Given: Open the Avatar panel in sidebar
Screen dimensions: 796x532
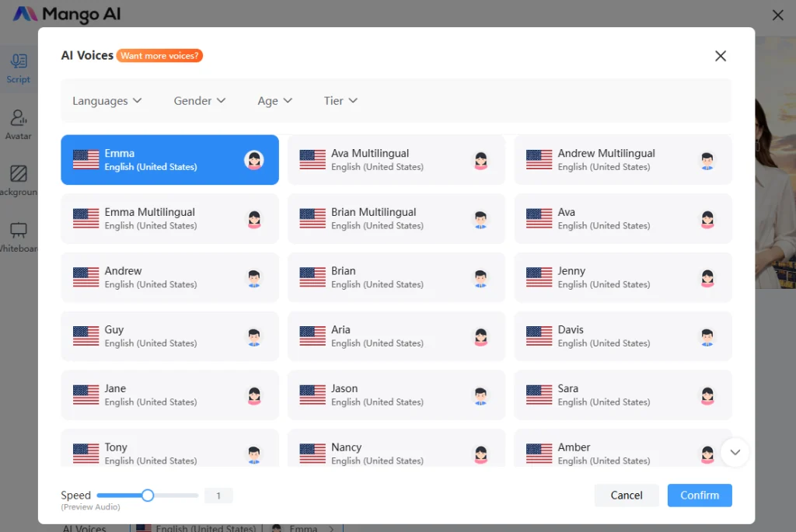Looking at the screenshot, I should click(x=19, y=119).
